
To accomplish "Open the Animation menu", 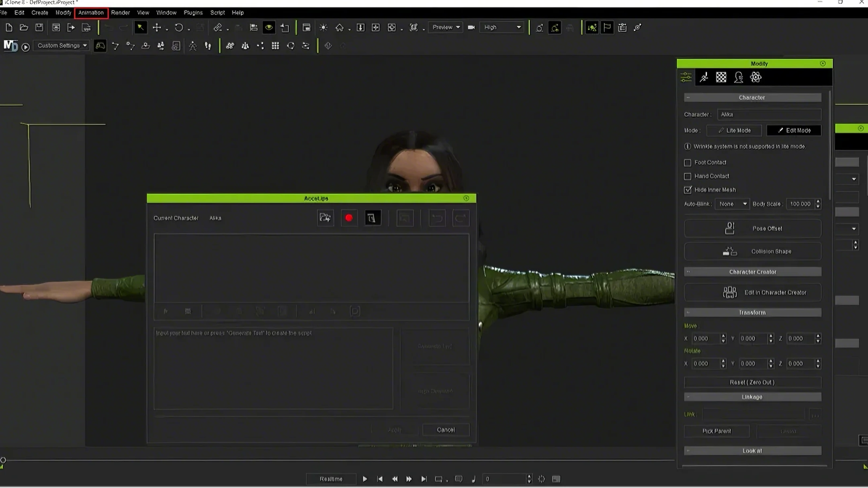I will (x=91, y=12).
